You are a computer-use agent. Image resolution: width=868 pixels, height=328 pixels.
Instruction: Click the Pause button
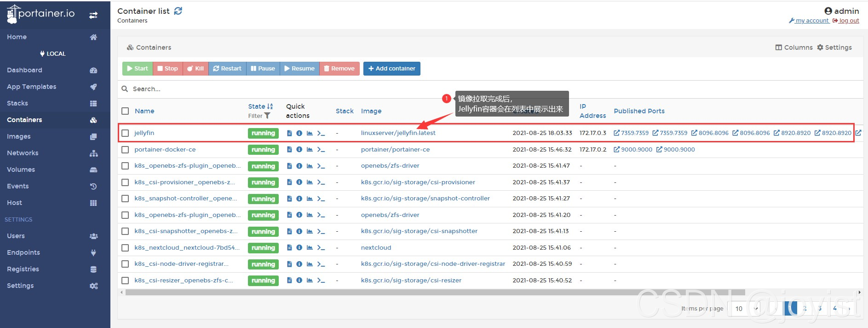pyautogui.click(x=263, y=69)
